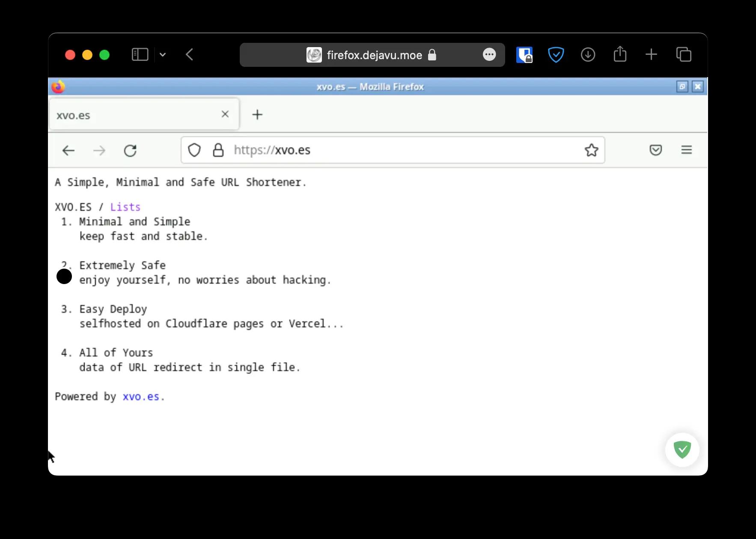Click the firefox.dejavu.moe address field
This screenshot has height=539, width=756.
click(372, 55)
